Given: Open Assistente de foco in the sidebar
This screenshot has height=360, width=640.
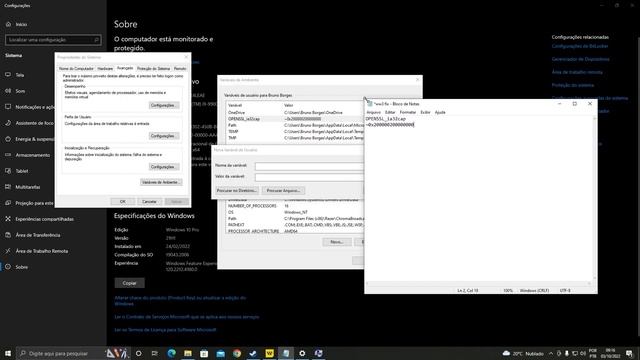Looking at the screenshot, I should (x=29, y=123).
